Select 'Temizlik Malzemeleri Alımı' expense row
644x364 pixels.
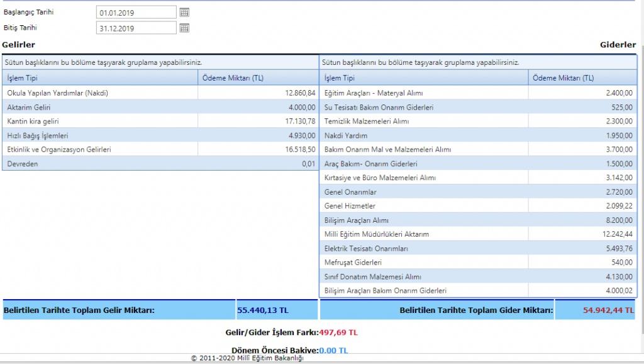tap(478, 122)
